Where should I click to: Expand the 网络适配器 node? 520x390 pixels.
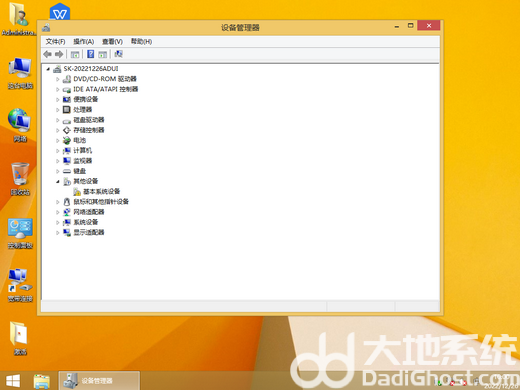tap(58, 212)
